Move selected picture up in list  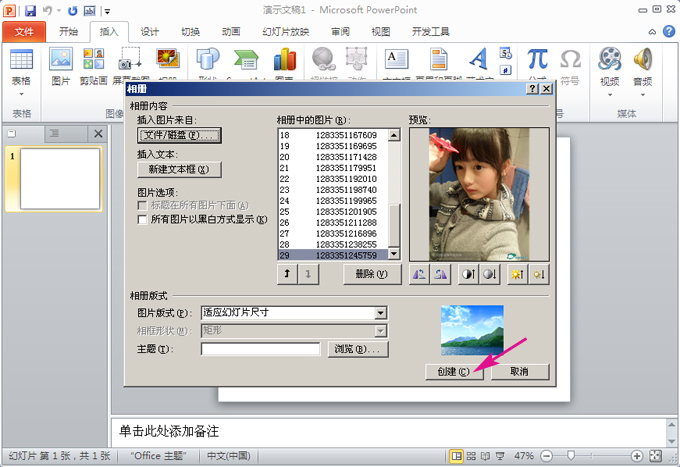point(288,274)
